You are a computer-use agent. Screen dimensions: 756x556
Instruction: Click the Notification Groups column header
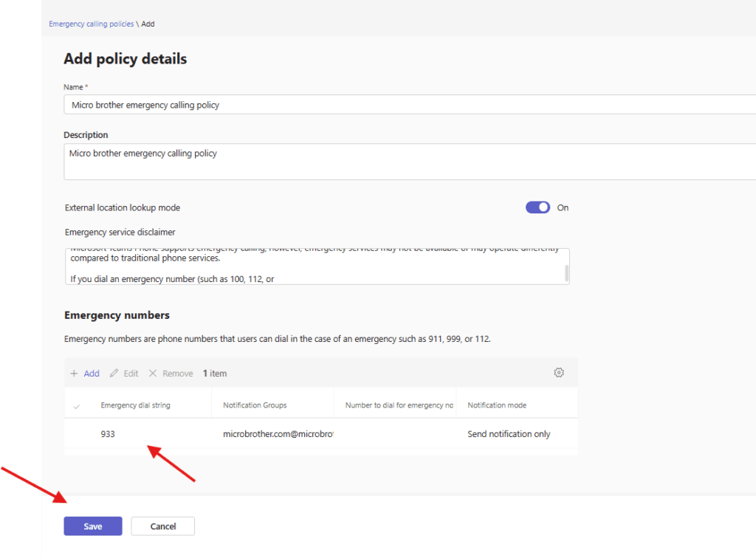[x=255, y=405]
